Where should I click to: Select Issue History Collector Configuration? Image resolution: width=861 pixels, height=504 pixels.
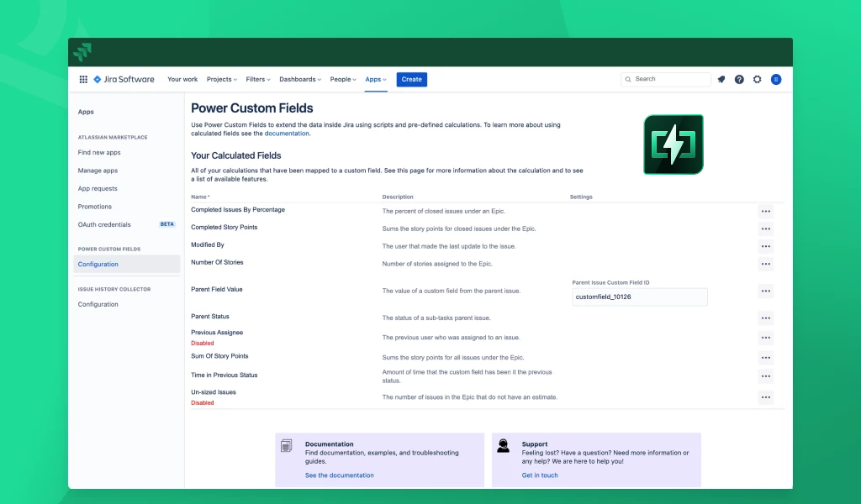[98, 304]
